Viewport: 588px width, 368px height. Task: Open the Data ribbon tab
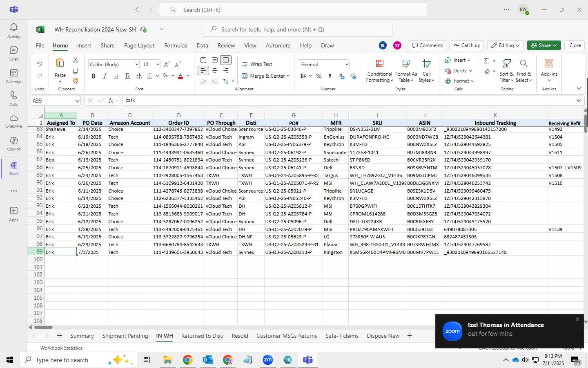click(202, 45)
